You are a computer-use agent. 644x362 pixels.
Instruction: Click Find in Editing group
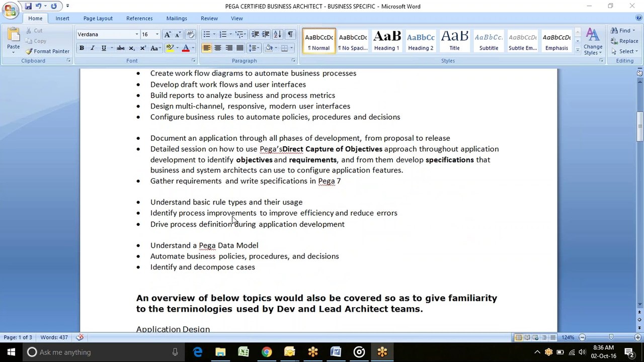tap(624, 31)
